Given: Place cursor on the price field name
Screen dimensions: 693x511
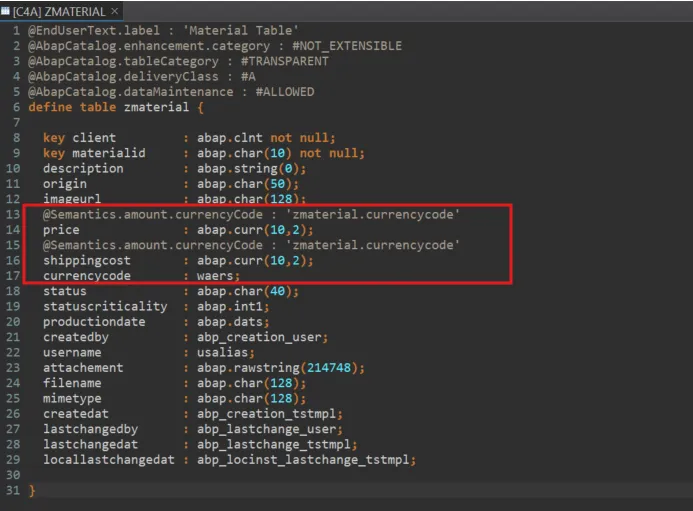Looking at the screenshot, I should (60, 230).
